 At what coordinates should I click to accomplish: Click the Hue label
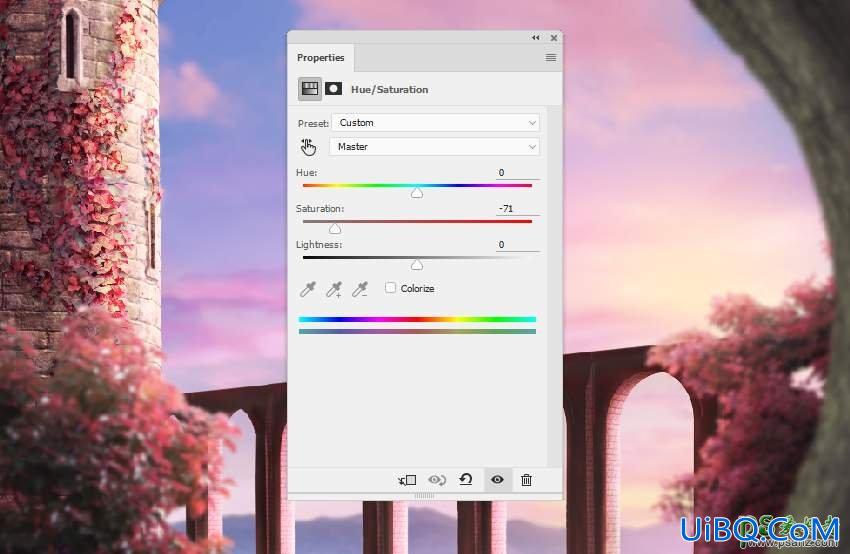307,172
